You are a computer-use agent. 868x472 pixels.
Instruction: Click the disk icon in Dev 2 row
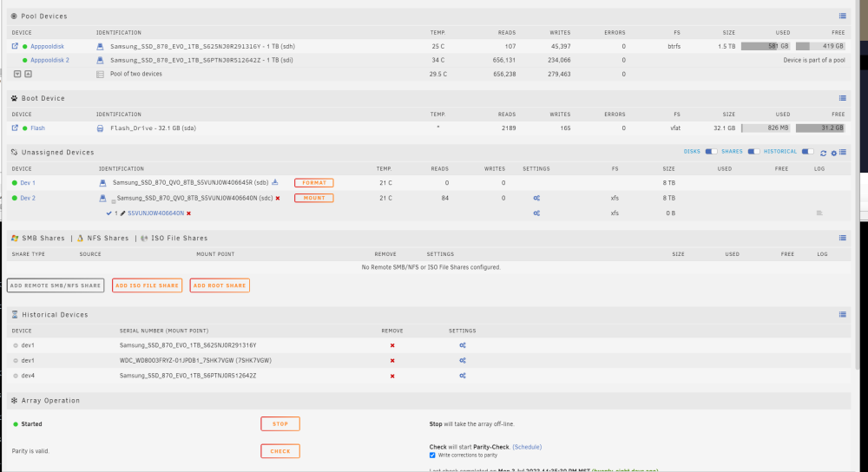click(x=102, y=198)
